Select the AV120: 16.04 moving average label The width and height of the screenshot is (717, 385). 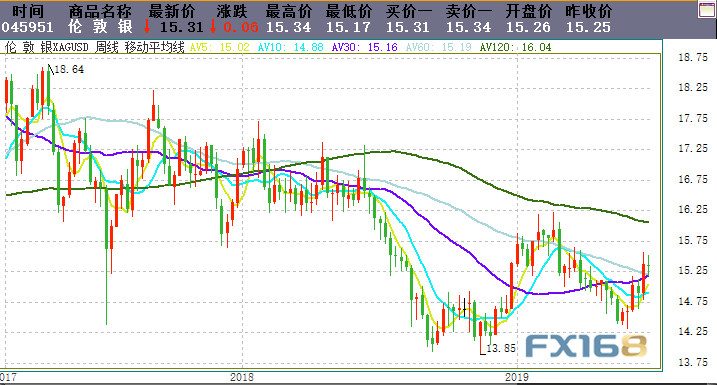coord(515,48)
